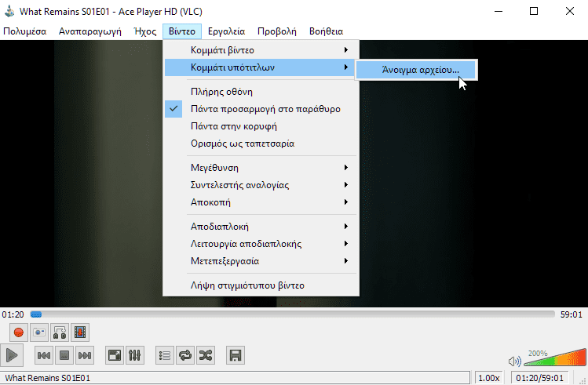588x385 pixels.
Task: Toggle shuffle random playback icon
Action: coord(206,355)
